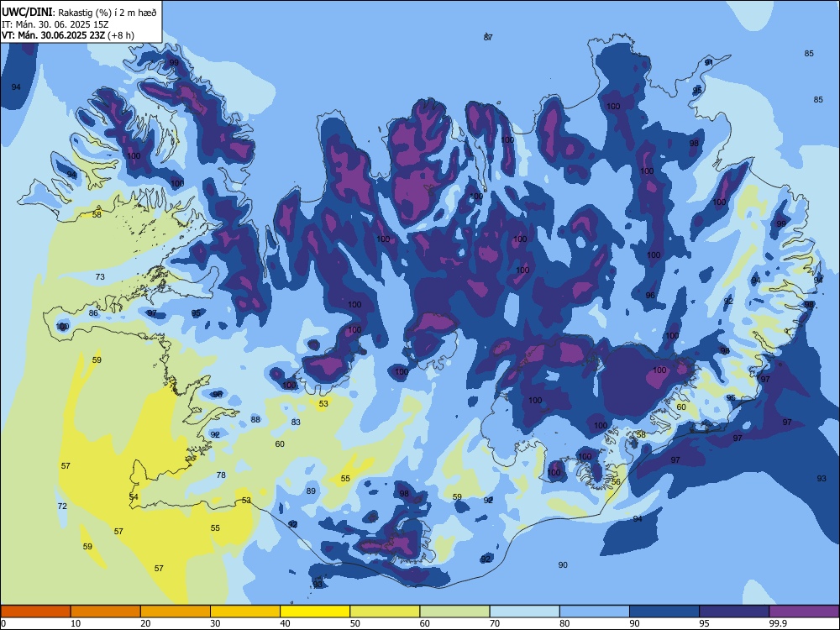Click the orange 10–20 legend swatch

tap(106, 612)
